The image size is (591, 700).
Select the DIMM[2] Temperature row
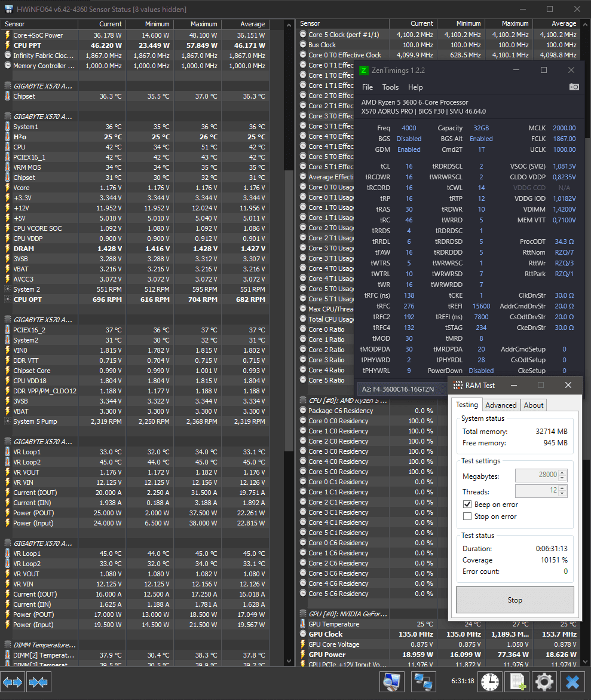coord(135,655)
